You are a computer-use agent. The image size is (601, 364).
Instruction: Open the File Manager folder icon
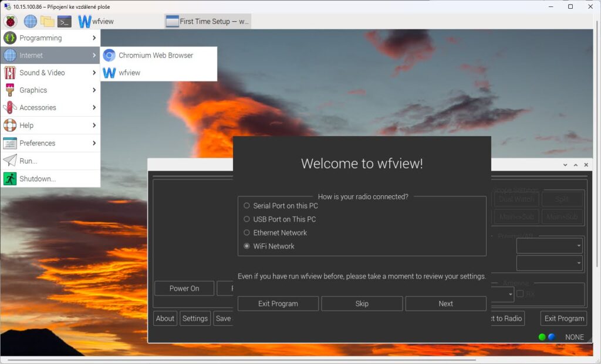coord(48,22)
